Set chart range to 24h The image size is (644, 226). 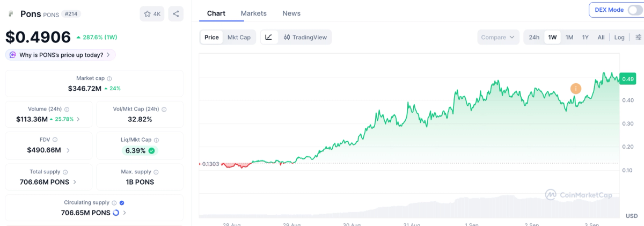coord(534,37)
